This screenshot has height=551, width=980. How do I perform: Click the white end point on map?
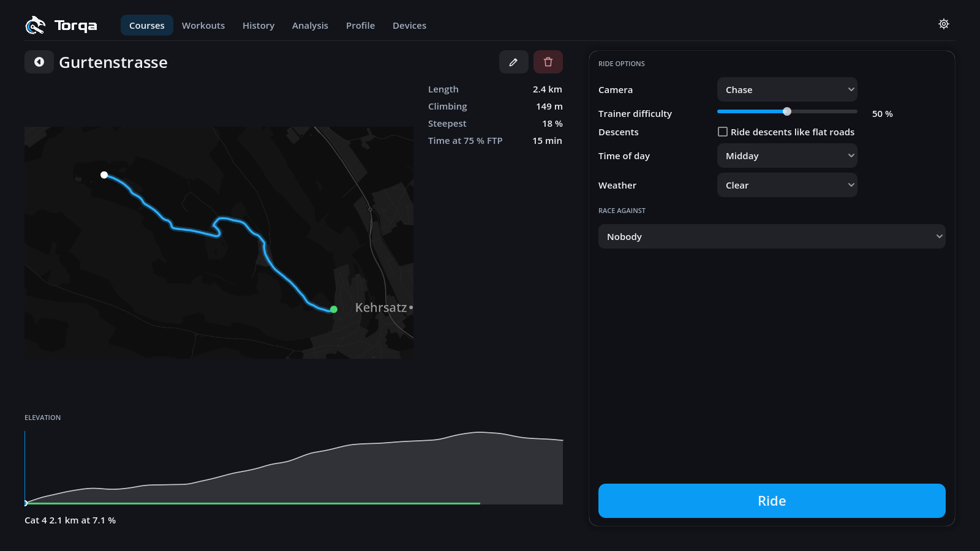pos(104,175)
